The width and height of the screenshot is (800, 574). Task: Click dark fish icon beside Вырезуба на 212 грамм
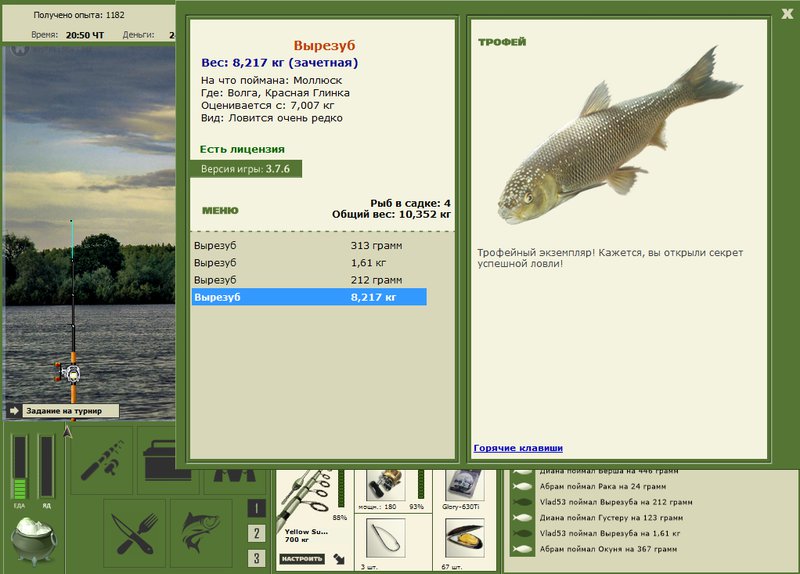click(x=522, y=502)
